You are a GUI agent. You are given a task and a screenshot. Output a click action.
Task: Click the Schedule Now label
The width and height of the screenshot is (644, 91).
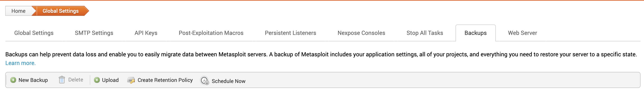[229, 81]
